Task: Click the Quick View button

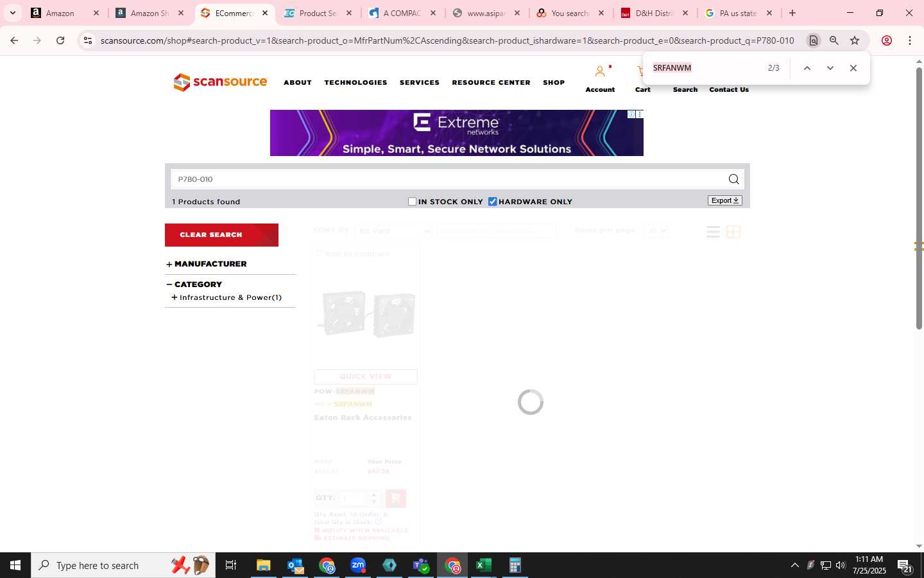Action: pyautogui.click(x=366, y=376)
